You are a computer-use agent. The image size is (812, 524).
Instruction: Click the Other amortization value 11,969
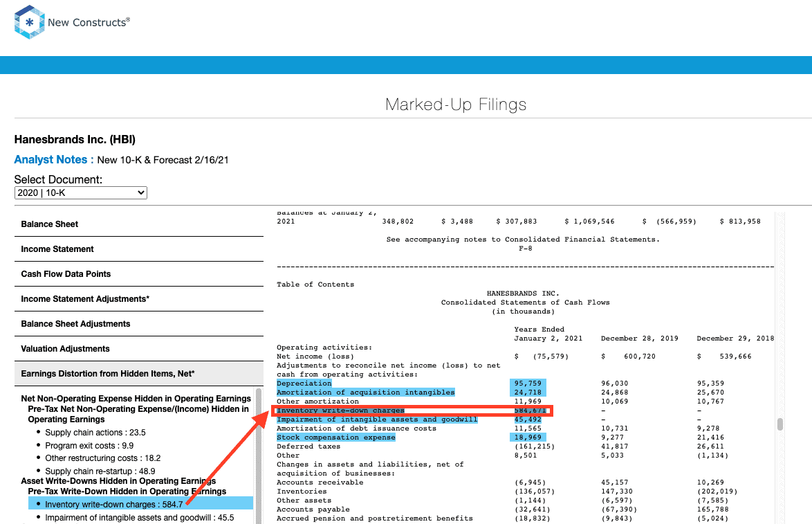tap(528, 401)
